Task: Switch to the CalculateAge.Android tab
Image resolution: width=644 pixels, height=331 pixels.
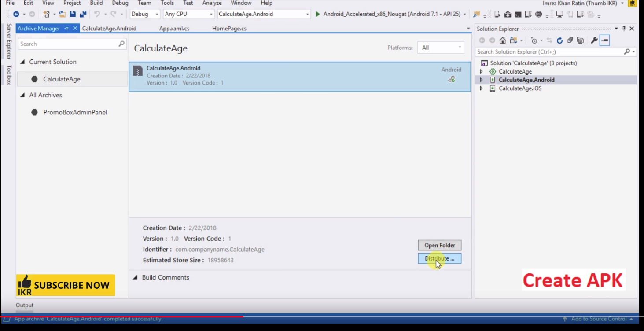Action: (x=109, y=29)
